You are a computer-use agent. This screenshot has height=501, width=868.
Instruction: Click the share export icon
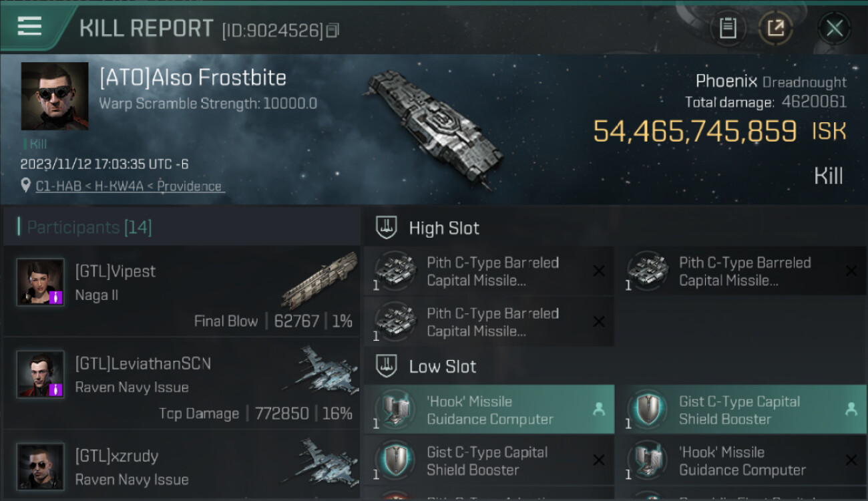coord(775,28)
